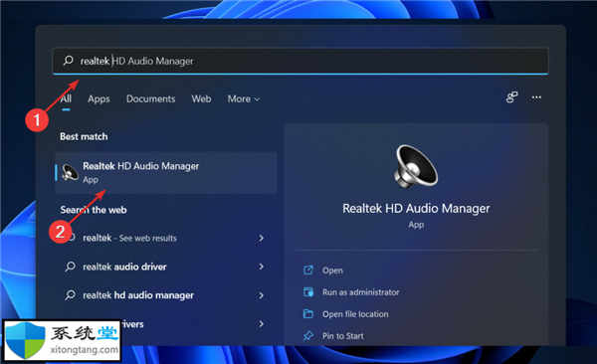
Task: Click the realtek search text field
Action: click(300, 61)
